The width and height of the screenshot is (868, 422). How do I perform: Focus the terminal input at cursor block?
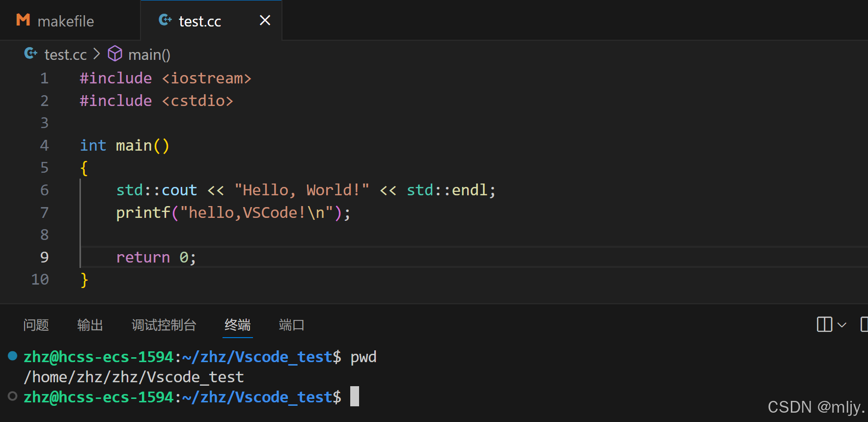coord(354,396)
